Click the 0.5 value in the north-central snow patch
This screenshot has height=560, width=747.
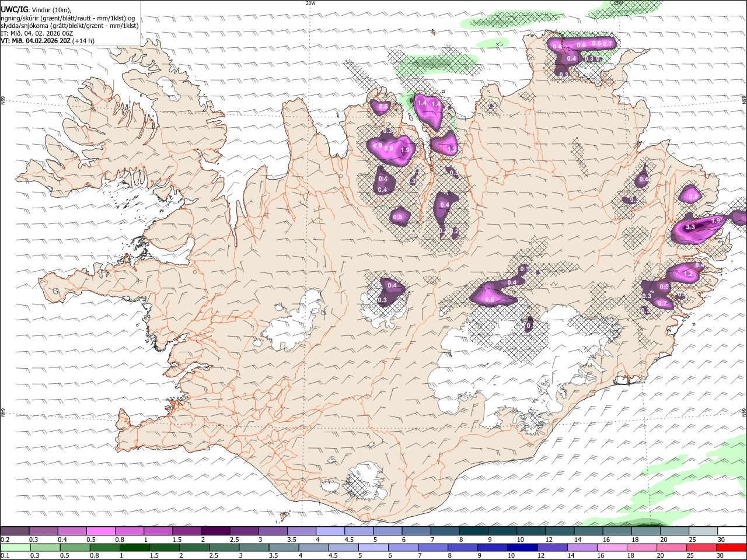coord(398,218)
